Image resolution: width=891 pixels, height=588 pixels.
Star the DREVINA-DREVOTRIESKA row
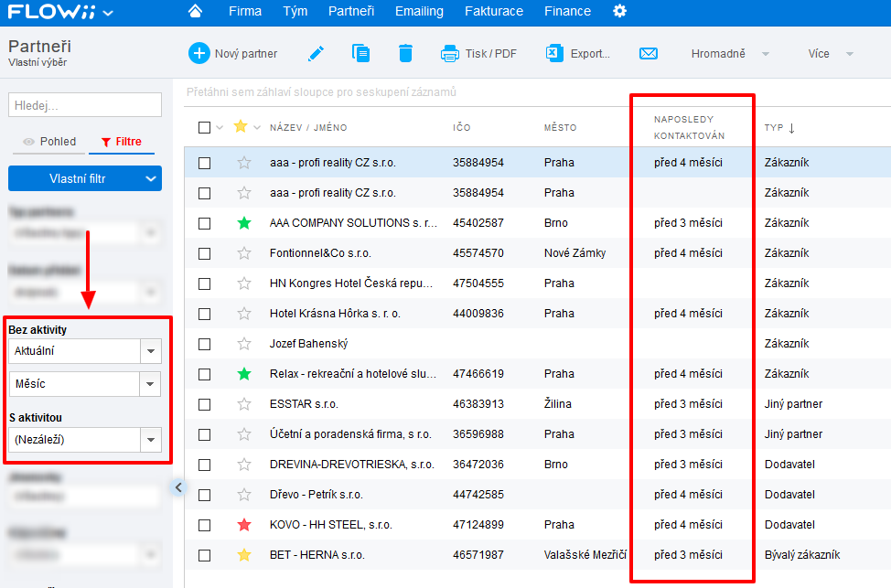coord(244,465)
